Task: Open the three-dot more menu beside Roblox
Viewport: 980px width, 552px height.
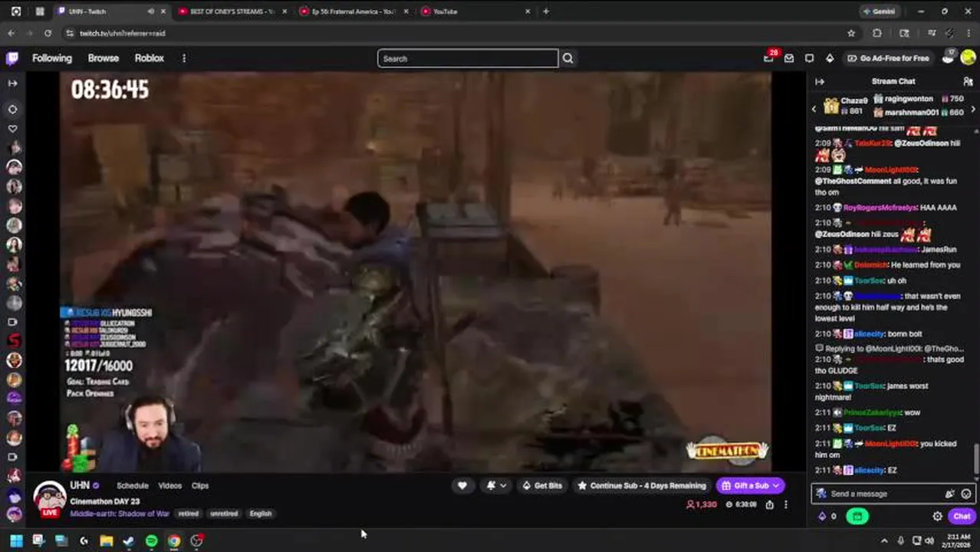Action: 184,58
